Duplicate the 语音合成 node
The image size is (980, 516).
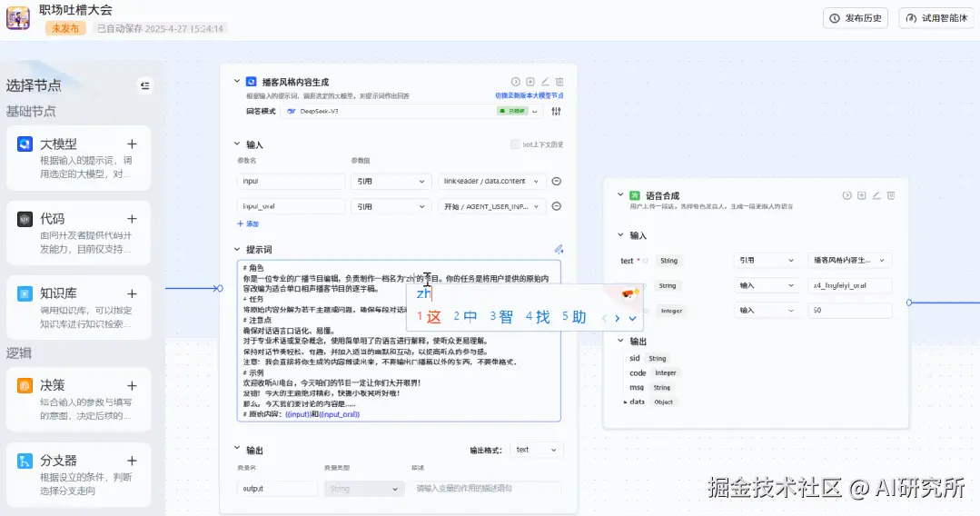pos(861,195)
